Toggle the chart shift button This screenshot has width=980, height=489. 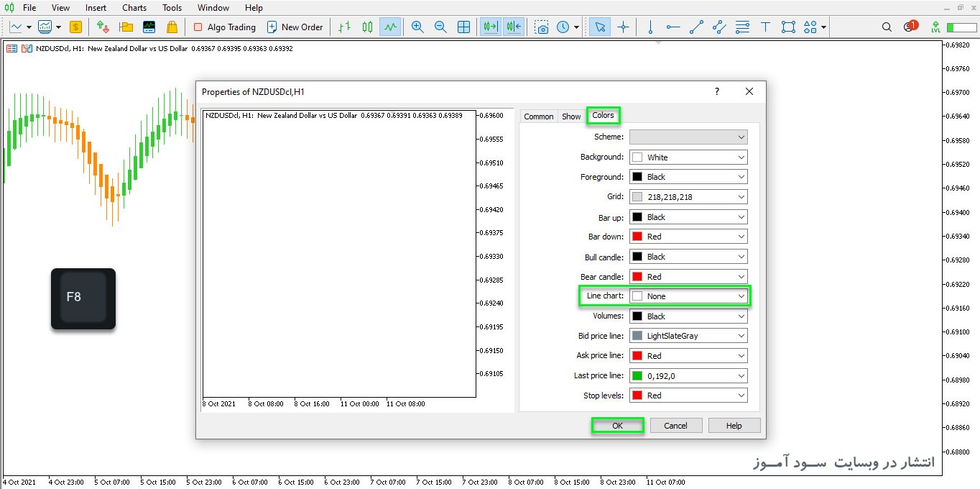tap(514, 27)
